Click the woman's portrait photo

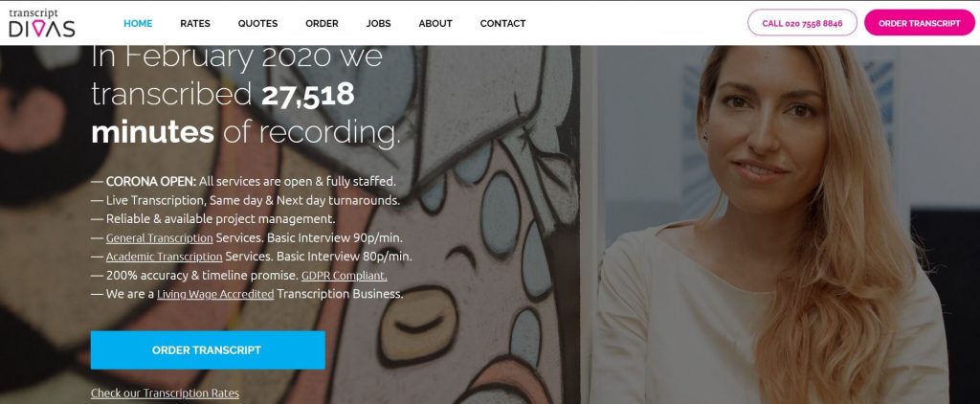click(x=781, y=225)
